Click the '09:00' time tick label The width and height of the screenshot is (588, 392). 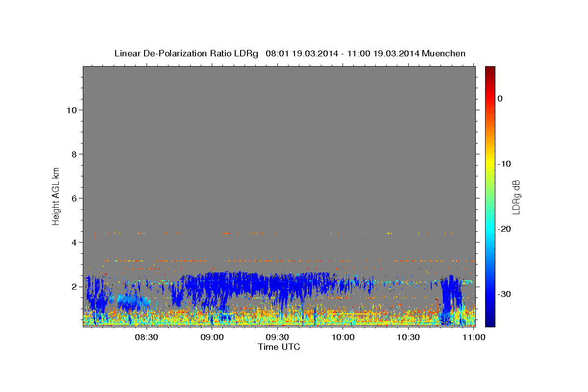coord(212,337)
